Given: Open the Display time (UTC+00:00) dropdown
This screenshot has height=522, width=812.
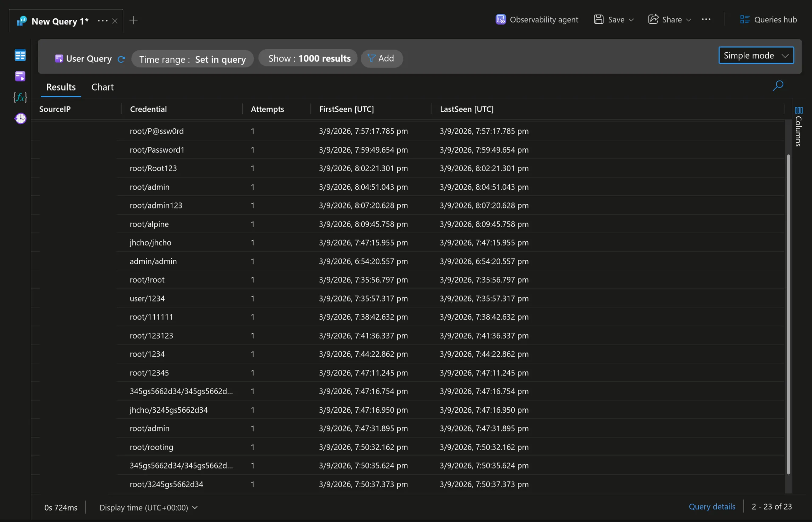Looking at the screenshot, I should [x=148, y=507].
